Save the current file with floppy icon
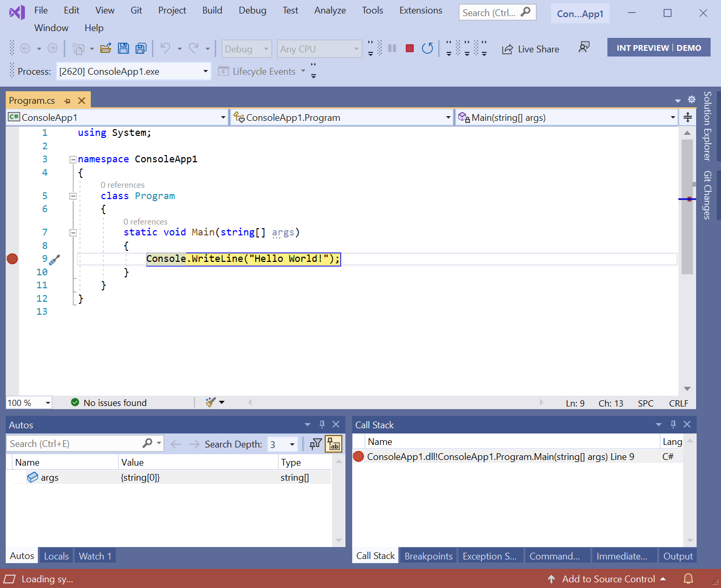This screenshot has height=588, width=721. (123, 48)
